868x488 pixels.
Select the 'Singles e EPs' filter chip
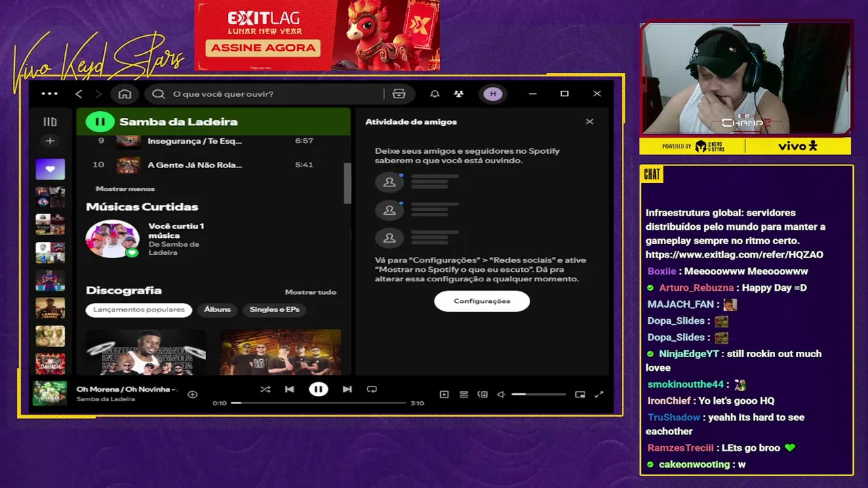click(x=275, y=310)
